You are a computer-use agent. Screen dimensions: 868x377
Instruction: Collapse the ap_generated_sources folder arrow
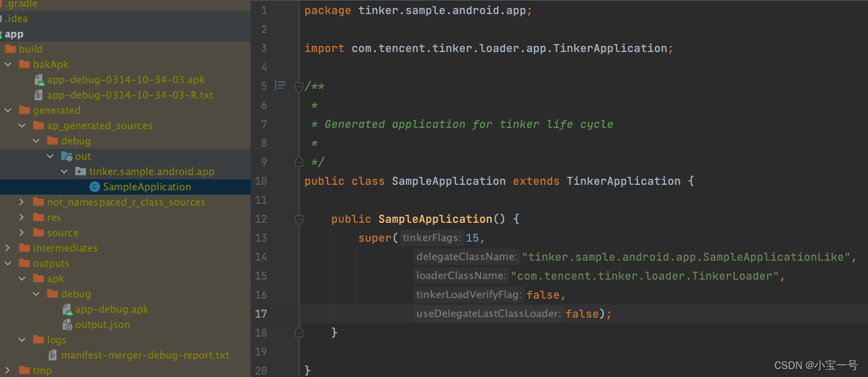[22, 125]
